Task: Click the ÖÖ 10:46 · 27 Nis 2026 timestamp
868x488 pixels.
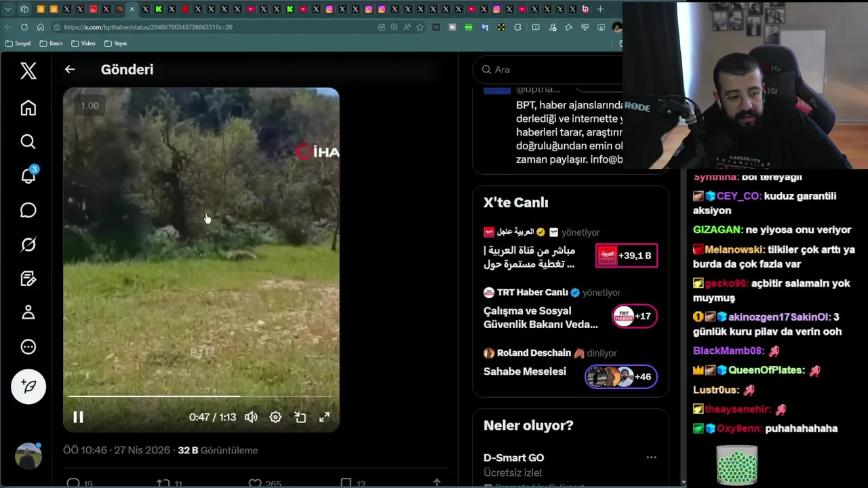Action: (117, 450)
